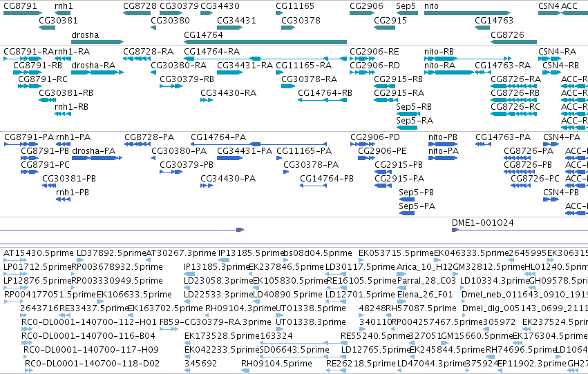The width and height of the screenshot is (588, 374).
Task: Click protein CG8791-PC
Action: (45, 165)
